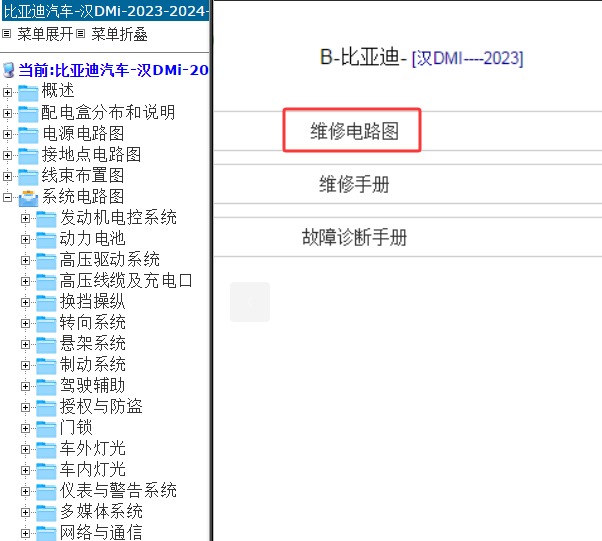Click the 制动系统 folder icon
The height and width of the screenshot is (541, 602).
46,366
